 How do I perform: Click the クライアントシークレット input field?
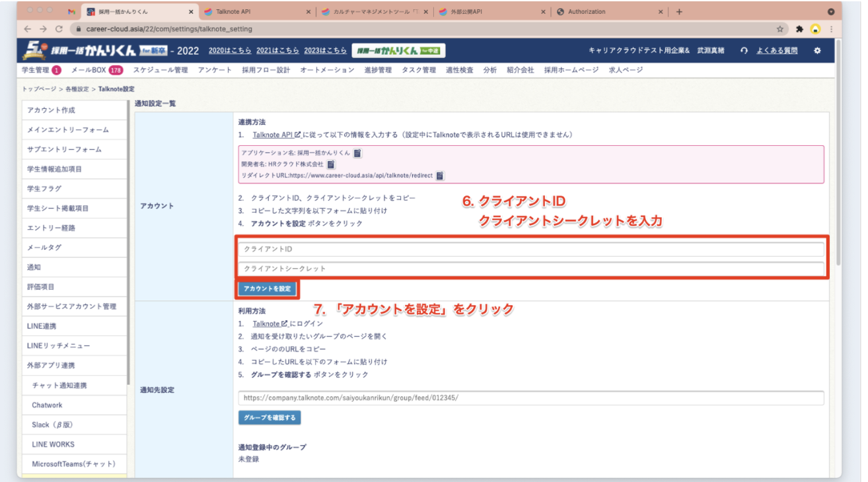pos(530,269)
